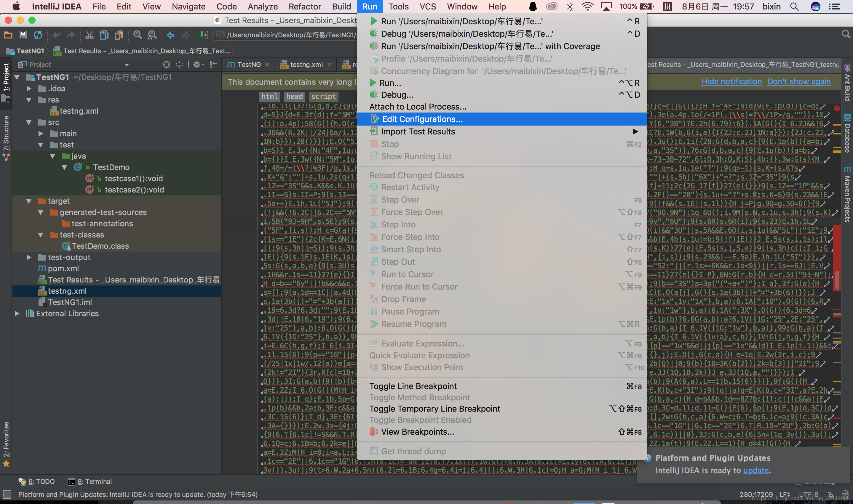Click the Wi-Fi menu bar icon
Viewport: 853px width, 504px height.
[587, 7]
